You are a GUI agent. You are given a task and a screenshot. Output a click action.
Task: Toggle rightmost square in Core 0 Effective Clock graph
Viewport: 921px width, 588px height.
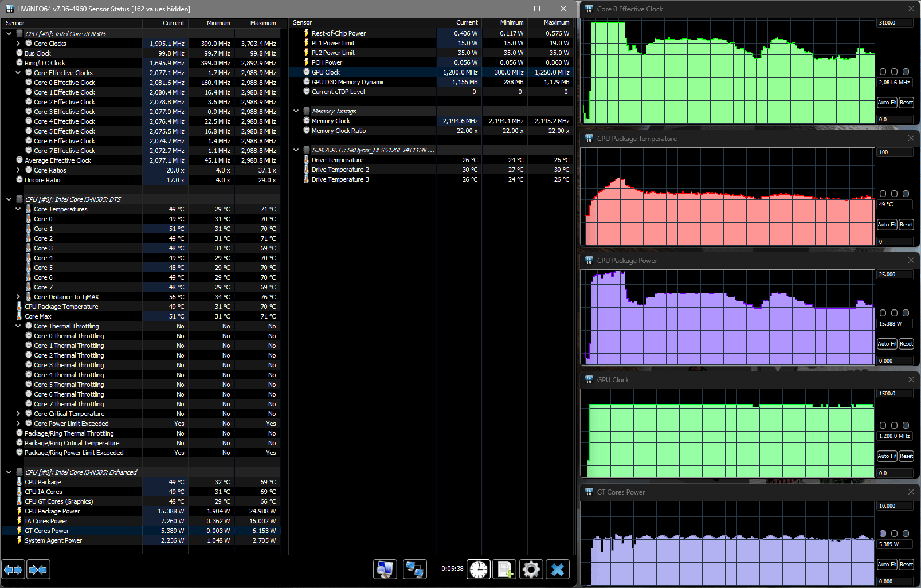point(906,72)
